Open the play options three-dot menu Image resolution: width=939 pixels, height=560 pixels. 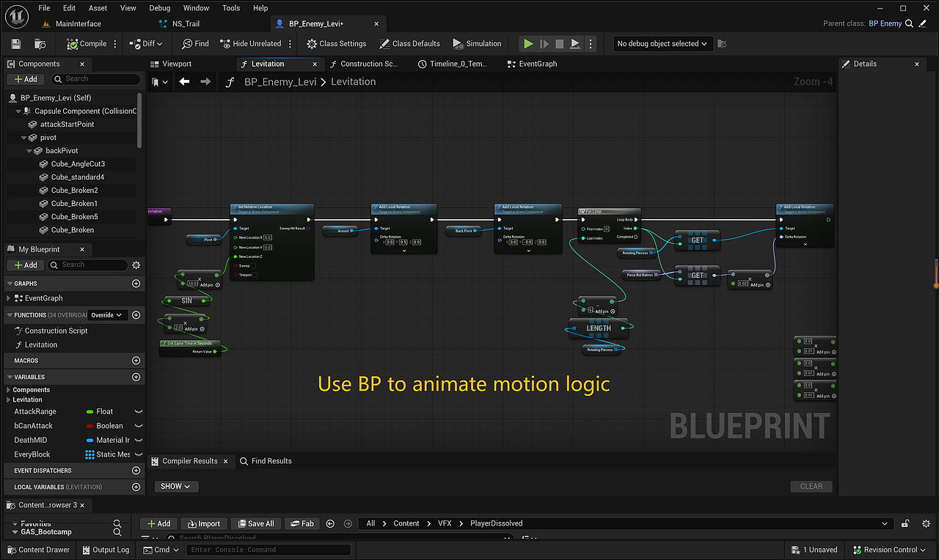[591, 44]
